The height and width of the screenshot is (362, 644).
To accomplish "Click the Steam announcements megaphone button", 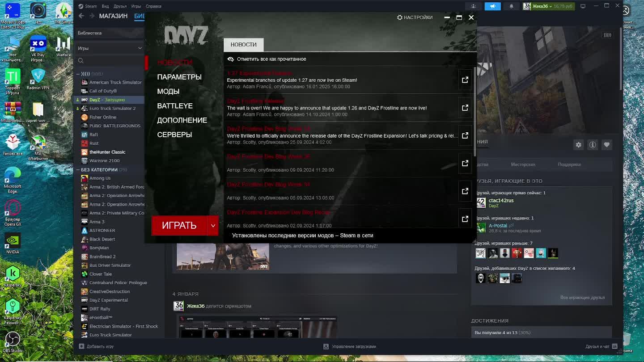I will pos(492,6).
